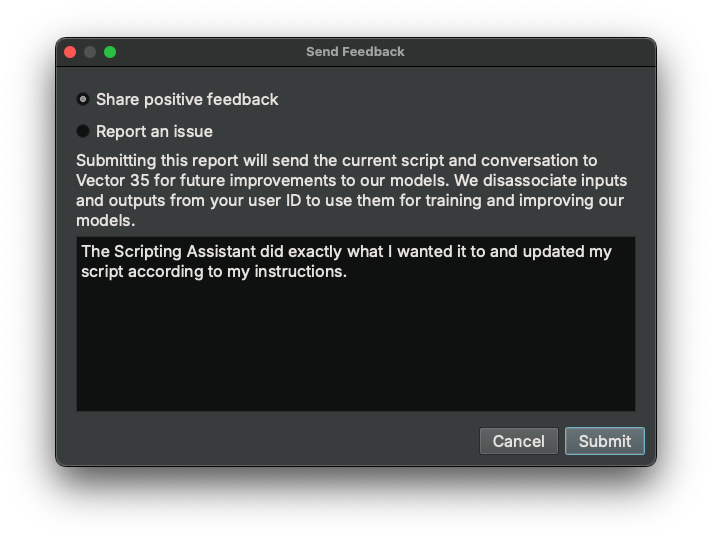Place cursor before "The" at text start
The height and width of the screenshot is (540, 712).
tap(81, 251)
